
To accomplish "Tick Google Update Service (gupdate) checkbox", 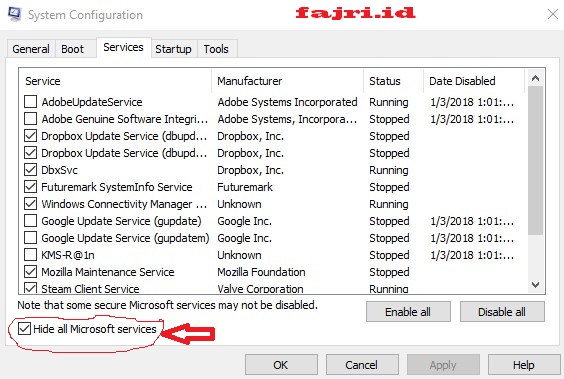I will 31,220.
